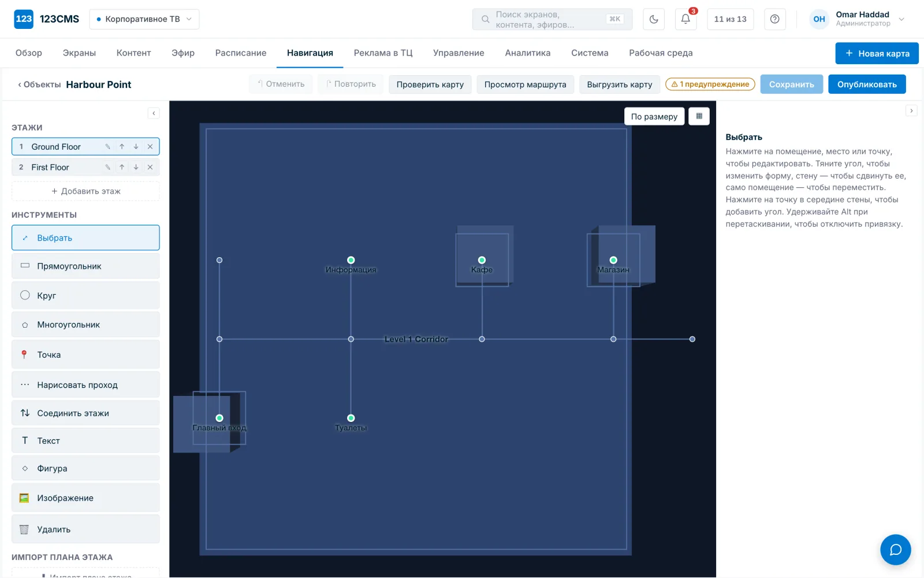924x578 pixels.
Task: Click the 123CMS logo
Action: pyautogui.click(x=47, y=19)
